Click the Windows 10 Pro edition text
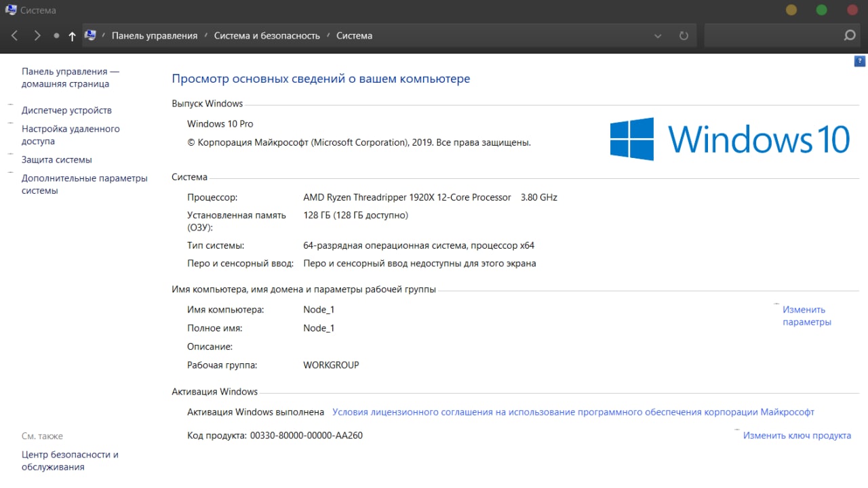The image size is (868, 488). coord(220,124)
